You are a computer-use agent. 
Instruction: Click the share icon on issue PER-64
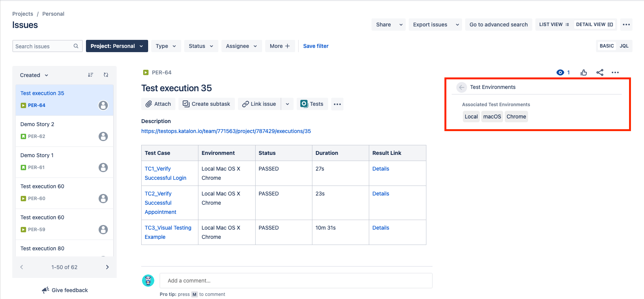(600, 72)
